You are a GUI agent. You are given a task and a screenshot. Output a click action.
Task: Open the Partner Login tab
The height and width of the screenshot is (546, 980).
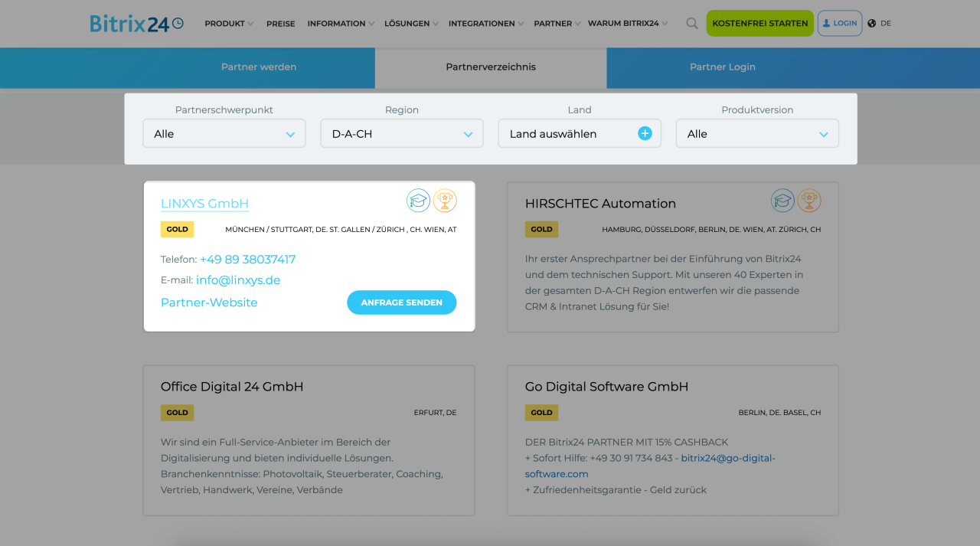pyautogui.click(x=723, y=67)
